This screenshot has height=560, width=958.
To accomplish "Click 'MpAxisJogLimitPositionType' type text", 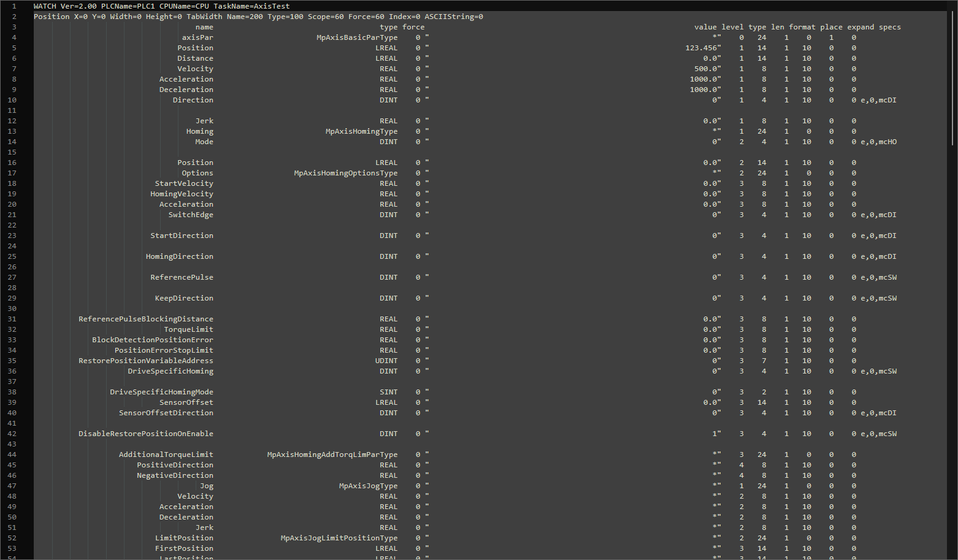I will coord(339,538).
